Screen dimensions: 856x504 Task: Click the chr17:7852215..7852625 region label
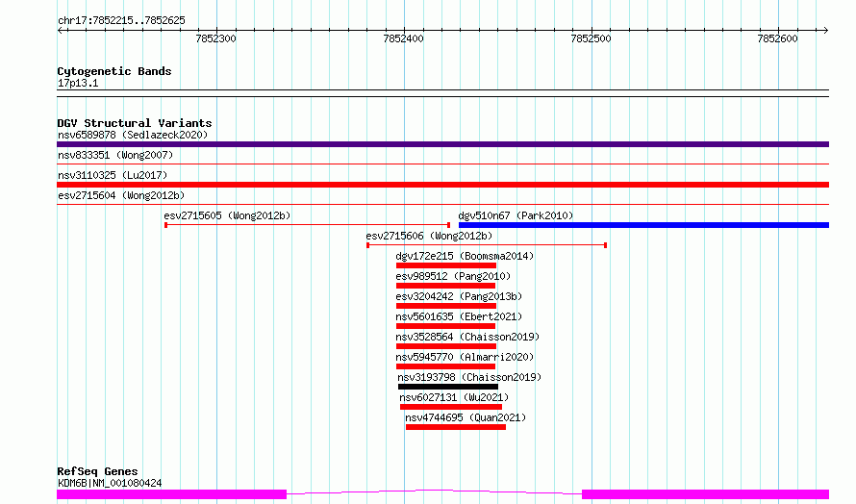[x=121, y=21]
